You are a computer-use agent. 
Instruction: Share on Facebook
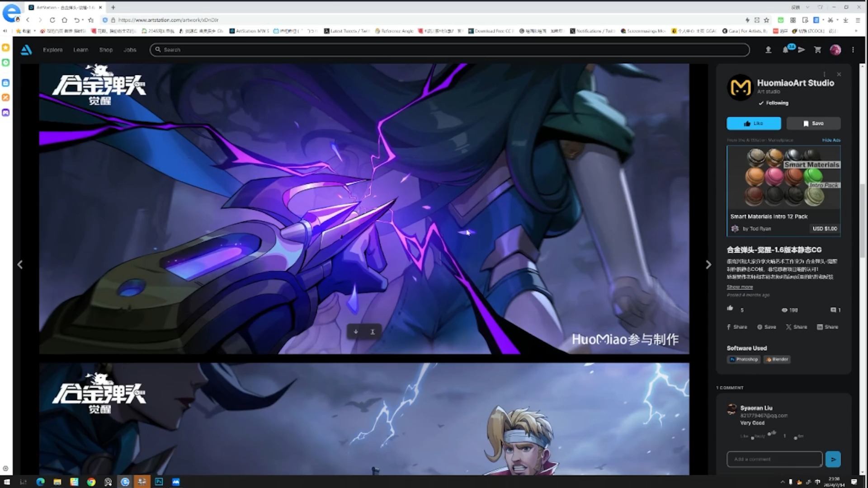pyautogui.click(x=737, y=327)
